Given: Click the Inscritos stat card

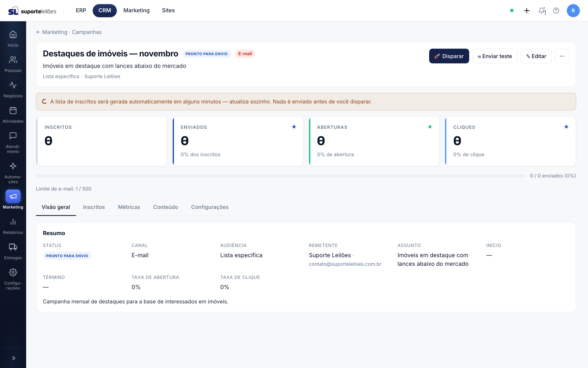Looking at the screenshot, I should [101, 141].
